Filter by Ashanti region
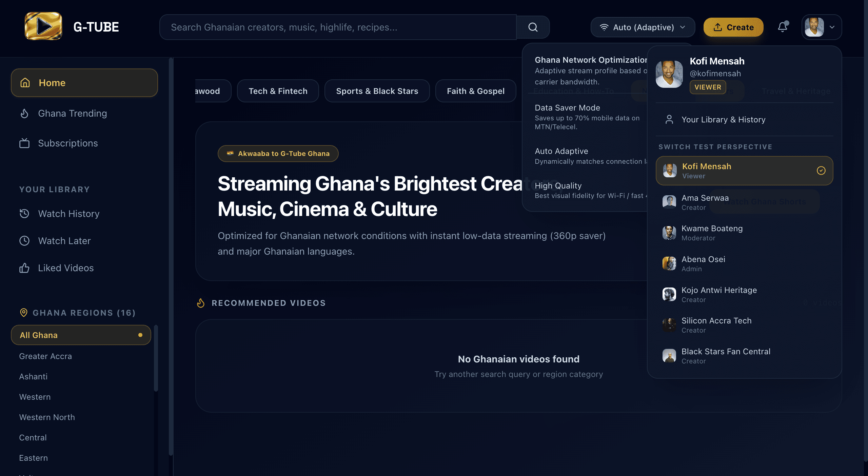Viewport: 868px width, 476px height. 81,376
